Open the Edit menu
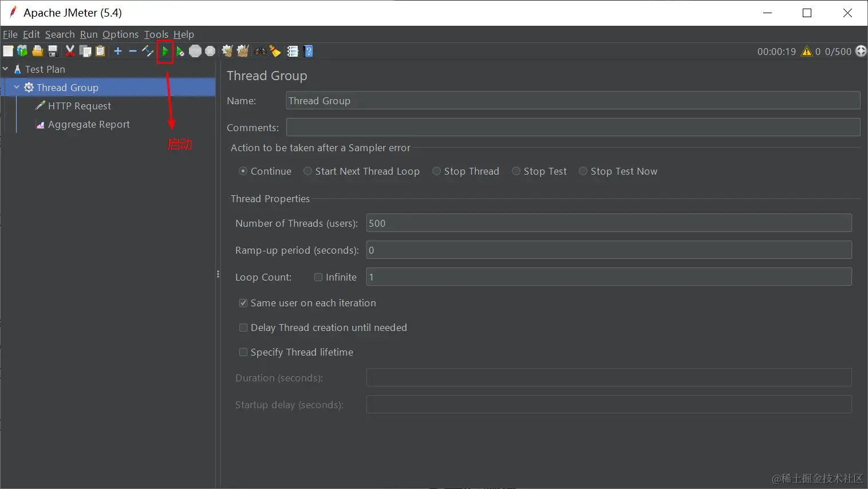 click(31, 34)
